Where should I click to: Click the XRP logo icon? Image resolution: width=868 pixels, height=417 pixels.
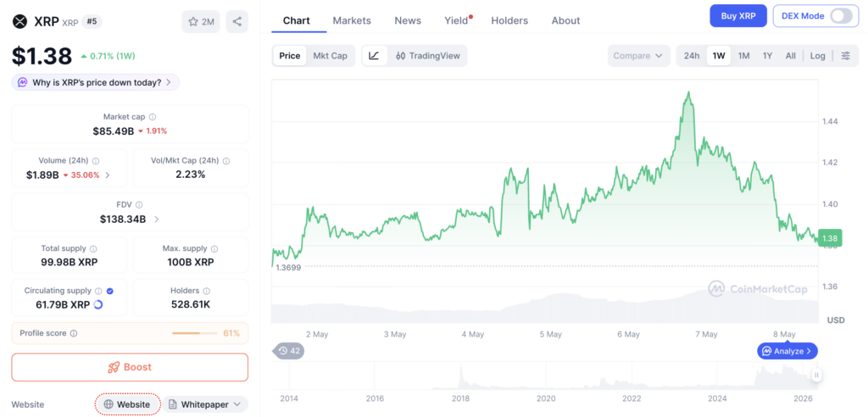coord(20,21)
